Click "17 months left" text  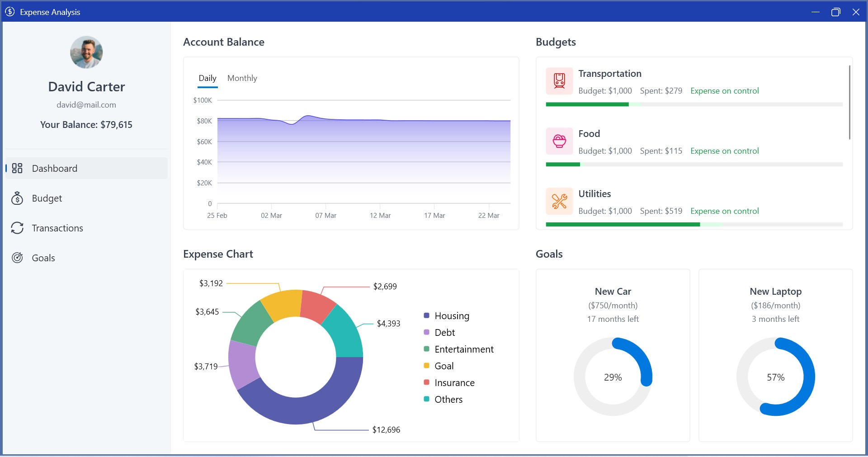pos(613,319)
